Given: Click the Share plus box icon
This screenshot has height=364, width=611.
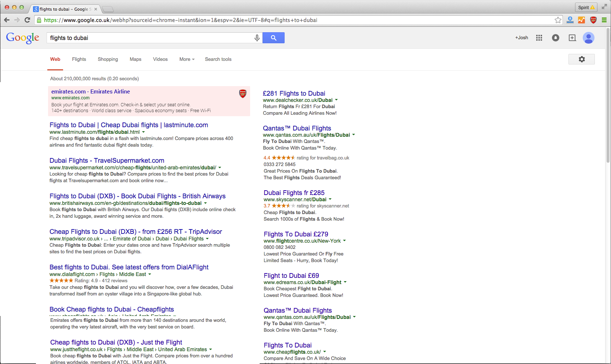Looking at the screenshot, I should 572,38.
